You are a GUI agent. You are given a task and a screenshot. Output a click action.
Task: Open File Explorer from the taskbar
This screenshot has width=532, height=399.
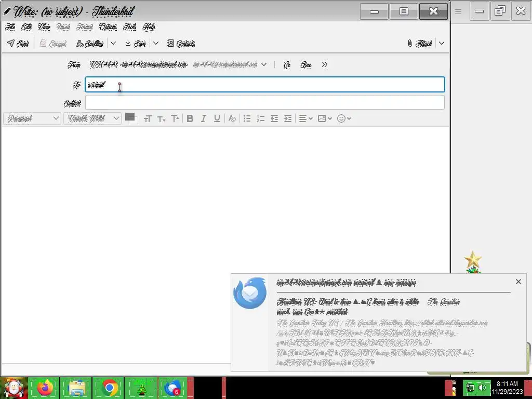coord(76,388)
